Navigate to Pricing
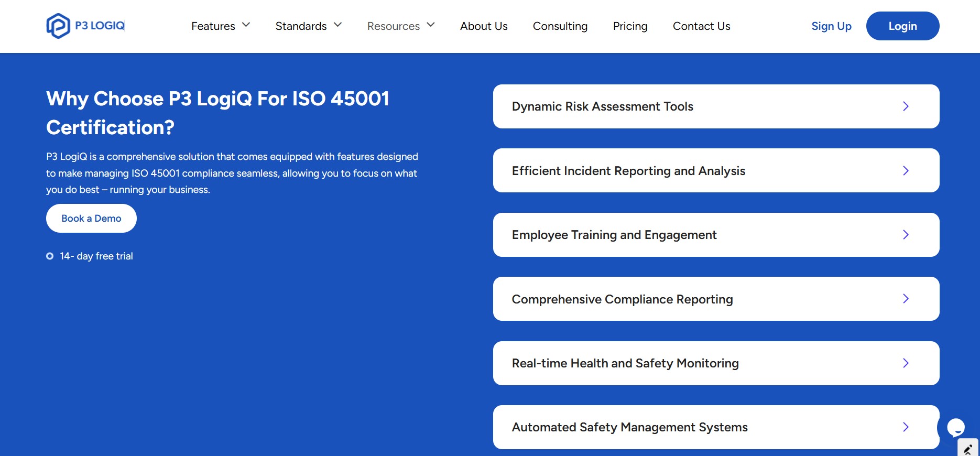 630,26
